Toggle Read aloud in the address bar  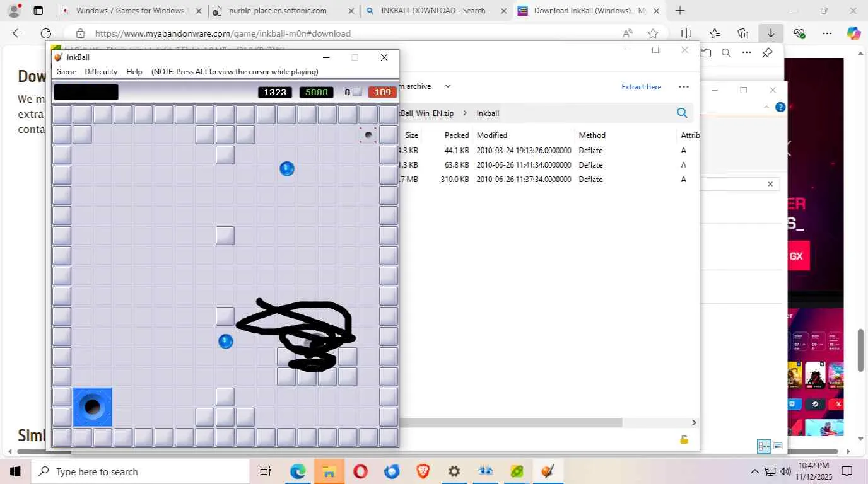pos(628,33)
